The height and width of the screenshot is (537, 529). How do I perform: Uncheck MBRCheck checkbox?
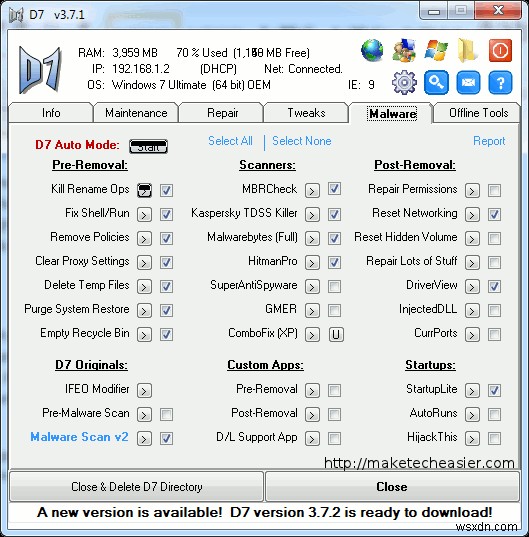[x=334, y=189]
